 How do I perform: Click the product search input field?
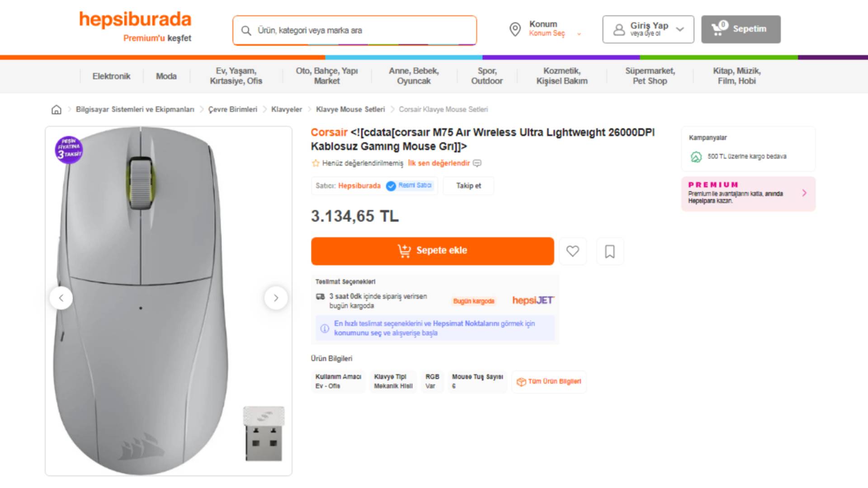(x=362, y=31)
